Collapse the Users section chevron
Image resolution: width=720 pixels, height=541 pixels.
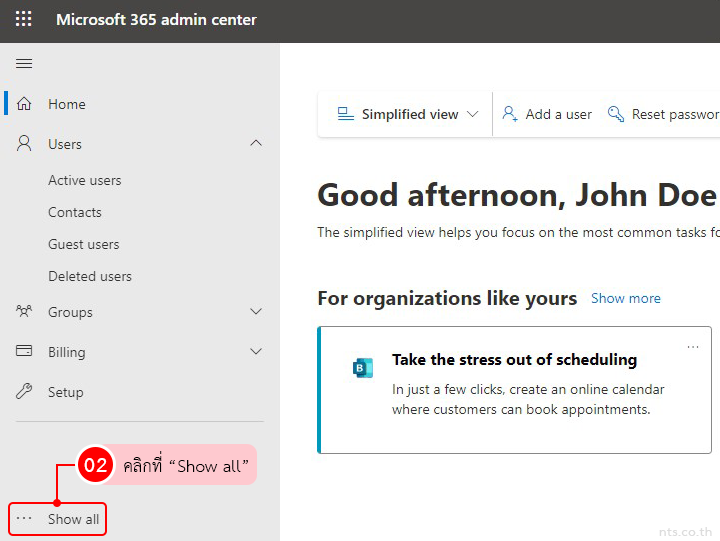pyautogui.click(x=256, y=143)
